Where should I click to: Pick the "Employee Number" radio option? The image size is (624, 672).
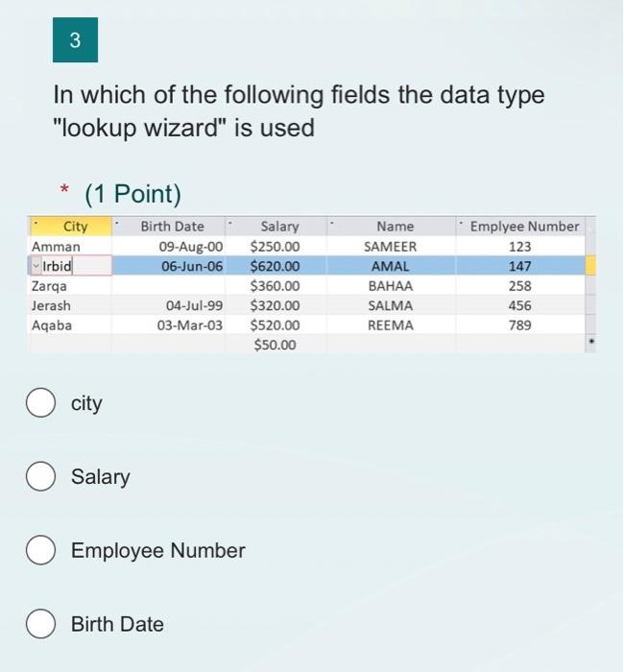pyautogui.click(x=40, y=550)
